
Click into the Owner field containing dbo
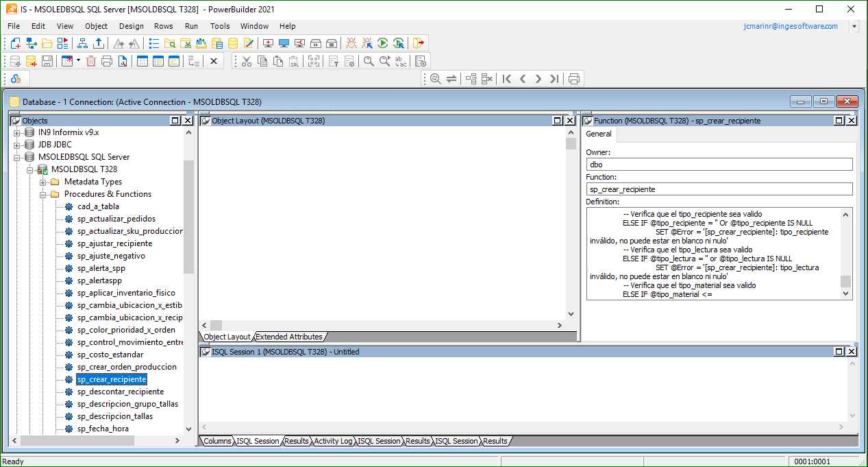point(719,165)
